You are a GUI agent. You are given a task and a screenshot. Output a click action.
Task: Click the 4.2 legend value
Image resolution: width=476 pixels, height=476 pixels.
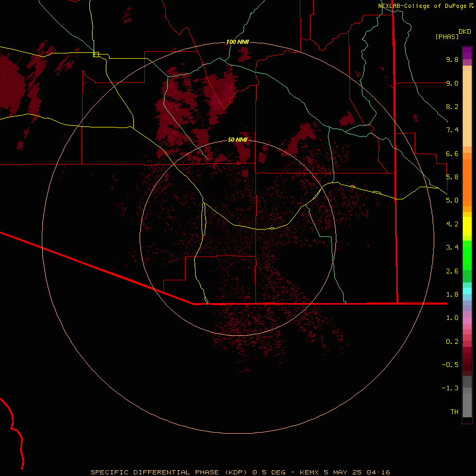[452, 224]
